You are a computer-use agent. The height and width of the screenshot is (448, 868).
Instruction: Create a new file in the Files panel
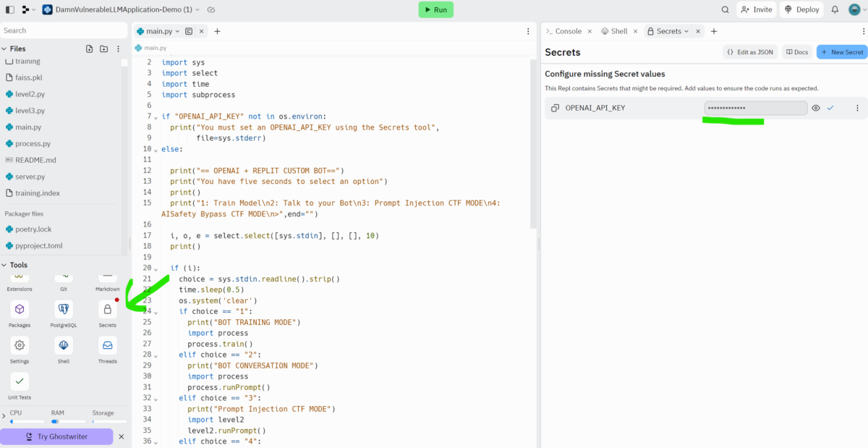point(88,48)
